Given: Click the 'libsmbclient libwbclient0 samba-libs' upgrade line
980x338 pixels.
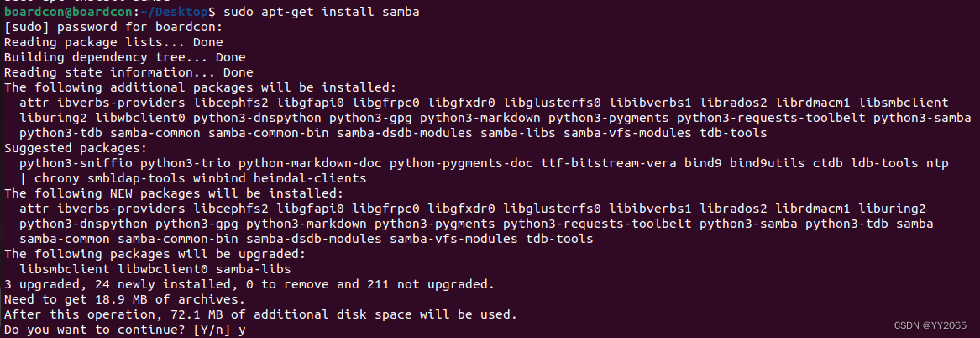Looking at the screenshot, I should [x=155, y=269].
